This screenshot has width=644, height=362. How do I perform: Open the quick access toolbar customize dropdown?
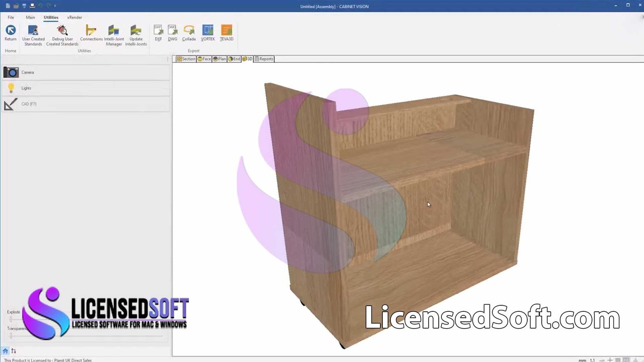[55, 6]
